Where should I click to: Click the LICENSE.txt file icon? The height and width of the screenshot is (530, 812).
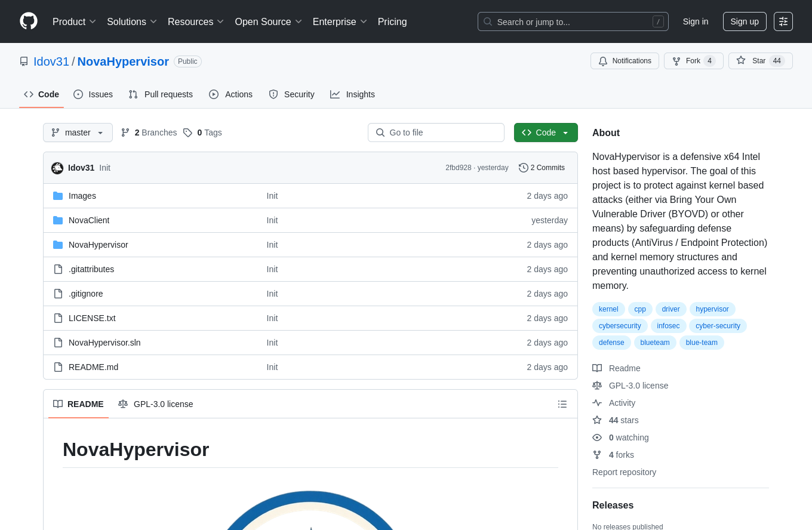[58, 318]
